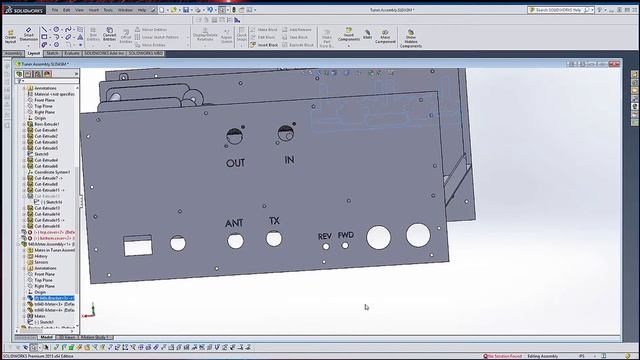Viewport: 640px width, 360px height.
Task: Select the Corner Rectangle sketch tool
Action: (x=44, y=37)
